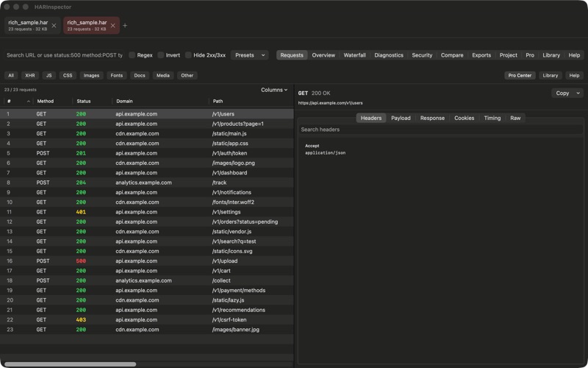The image size is (588, 368).
Task: Select the /track analytics request row
Action: pyautogui.click(x=146, y=183)
